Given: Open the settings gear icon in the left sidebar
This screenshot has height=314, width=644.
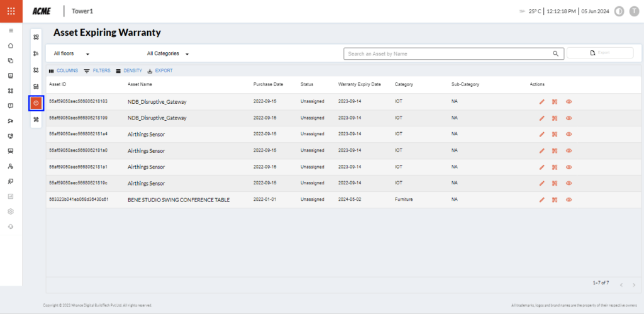Looking at the screenshot, I should click(11, 211).
